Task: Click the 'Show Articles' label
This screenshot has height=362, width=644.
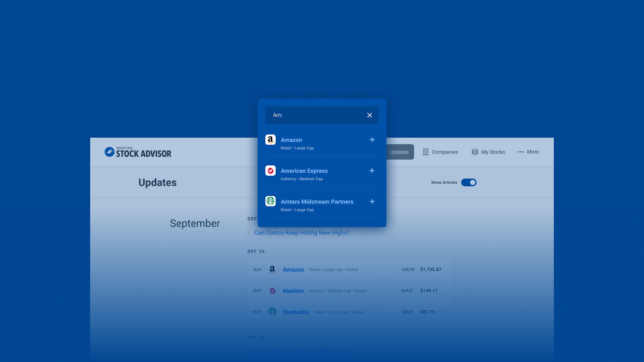Action: [444, 183]
